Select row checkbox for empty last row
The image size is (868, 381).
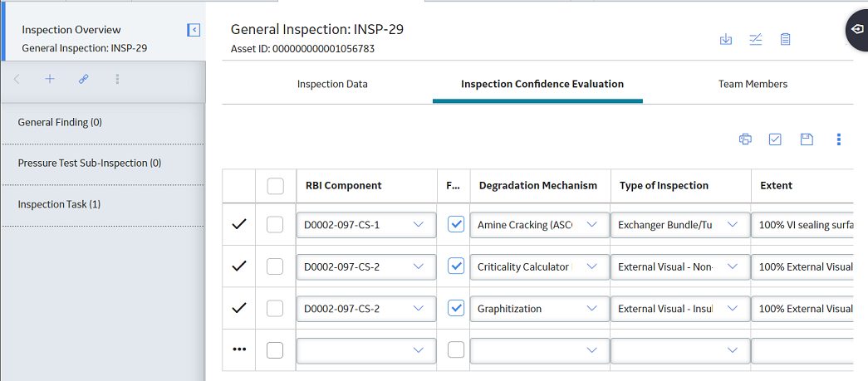(x=275, y=349)
